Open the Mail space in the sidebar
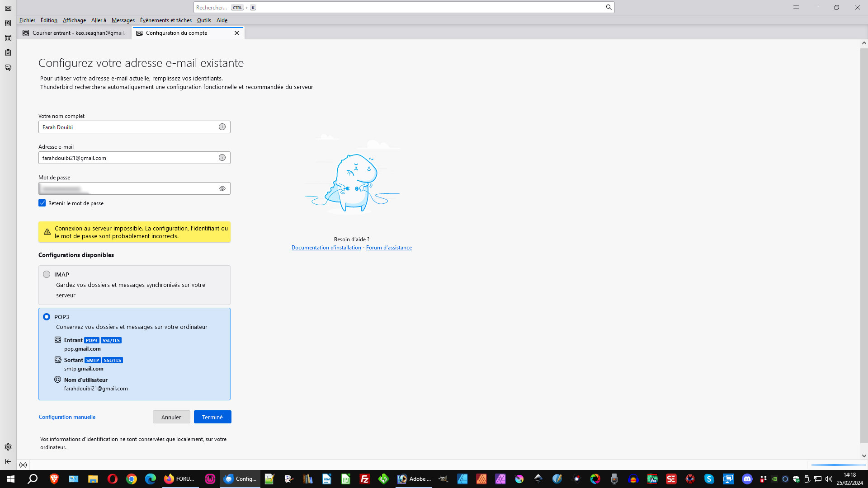Image resolution: width=868 pixels, height=488 pixels. pos(8,8)
